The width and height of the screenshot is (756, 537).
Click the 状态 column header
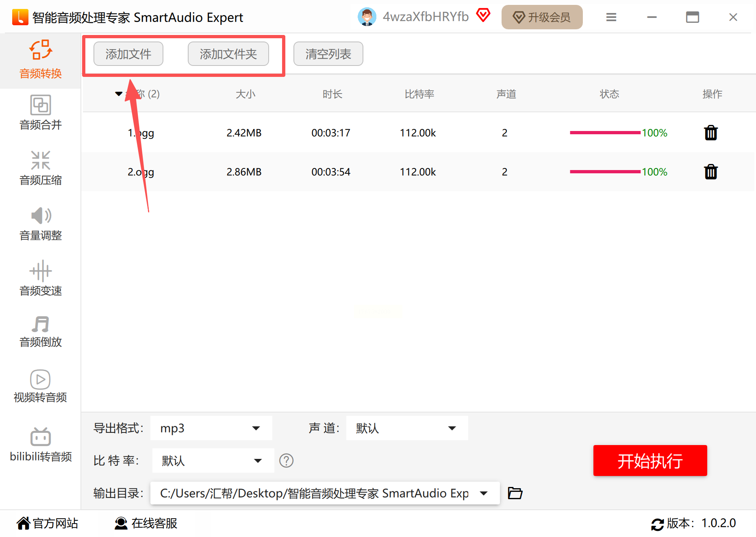(609, 94)
